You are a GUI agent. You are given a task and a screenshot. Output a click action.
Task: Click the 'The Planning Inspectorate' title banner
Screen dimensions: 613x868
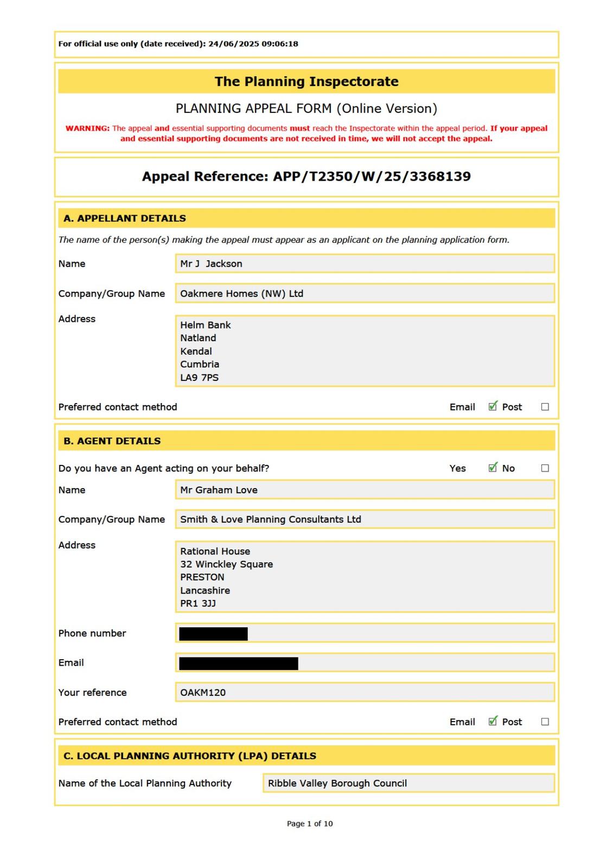306,81
